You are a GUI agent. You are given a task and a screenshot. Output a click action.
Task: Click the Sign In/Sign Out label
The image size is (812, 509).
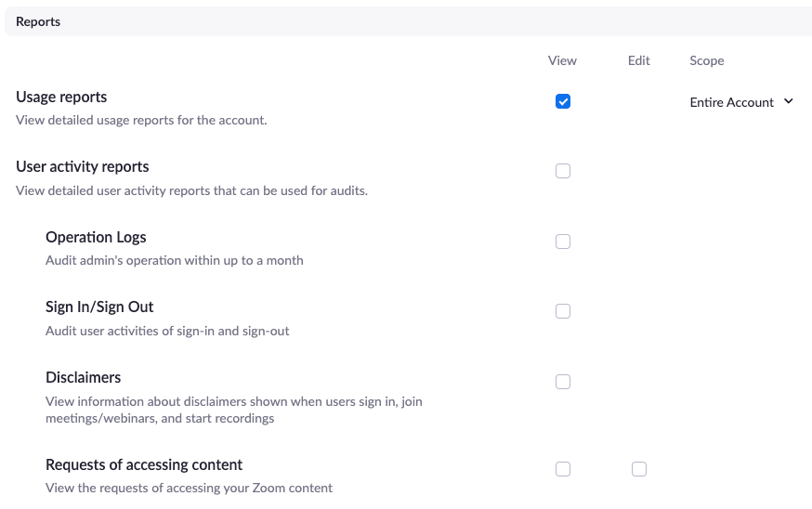(x=99, y=307)
